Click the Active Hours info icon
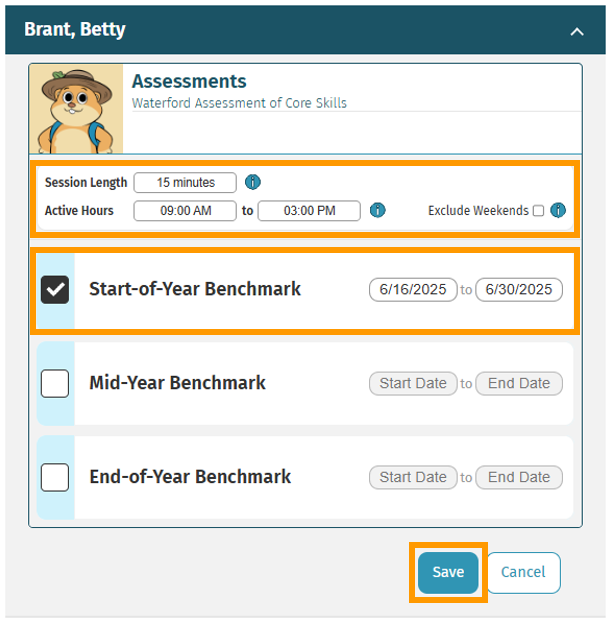The image size is (612, 621). [377, 210]
